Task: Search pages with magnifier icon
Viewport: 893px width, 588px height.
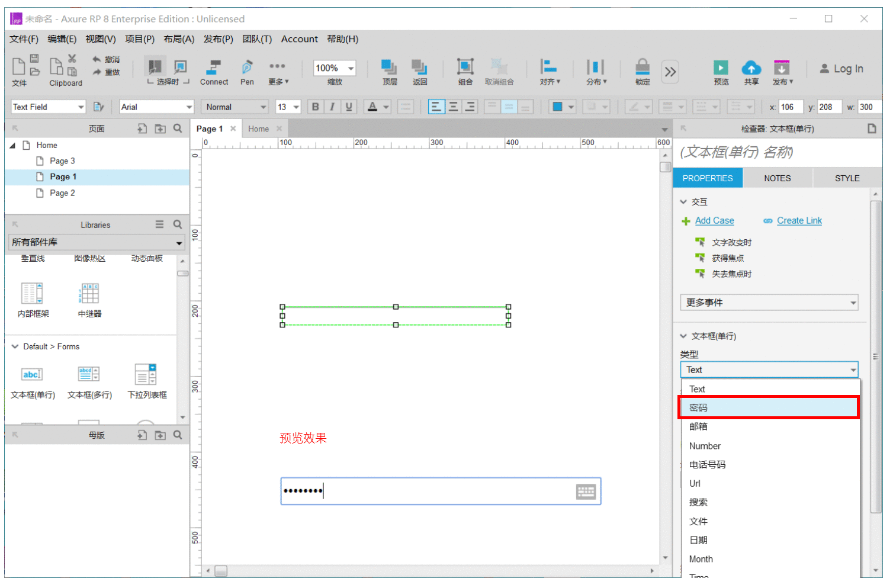Action: click(x=177, y=128)
